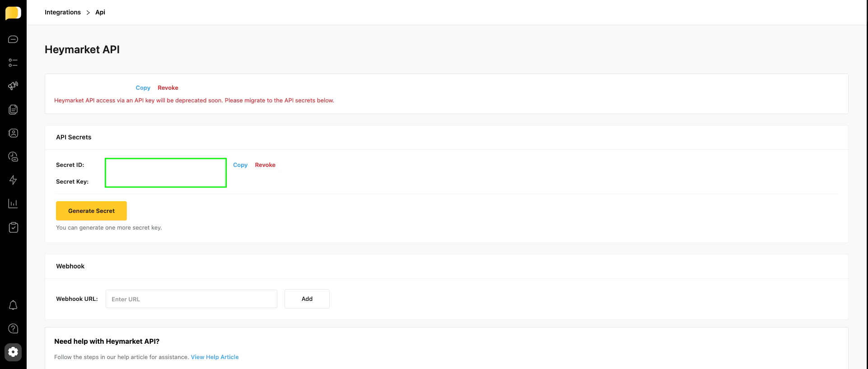868x369 pixels.
Task: Open the scheduled messages clock icon
Action: (13, 157)
